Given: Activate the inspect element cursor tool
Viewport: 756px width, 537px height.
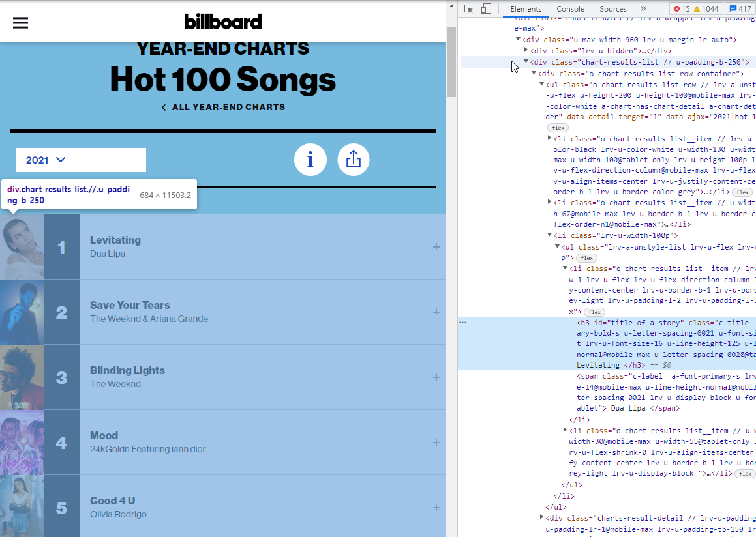Looking at the screenshot, I should click(467, 9).
